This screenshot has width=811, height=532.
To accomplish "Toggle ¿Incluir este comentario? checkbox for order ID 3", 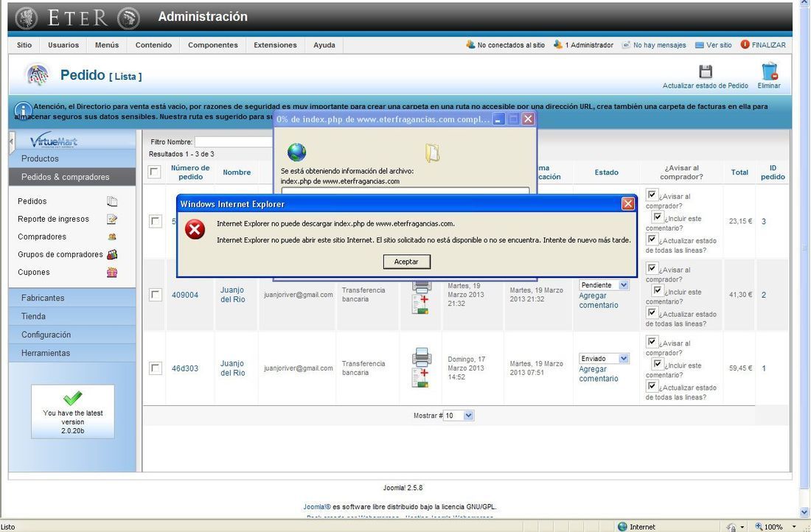I will (658, 217).
